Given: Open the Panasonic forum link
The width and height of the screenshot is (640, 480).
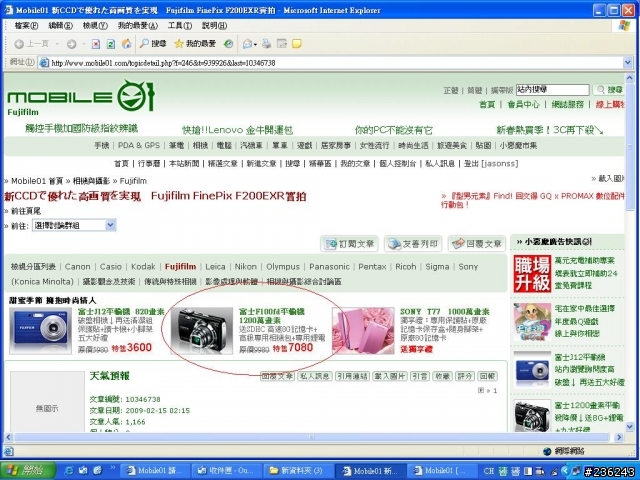Looking at the screenshot, I should coord(329,267).
